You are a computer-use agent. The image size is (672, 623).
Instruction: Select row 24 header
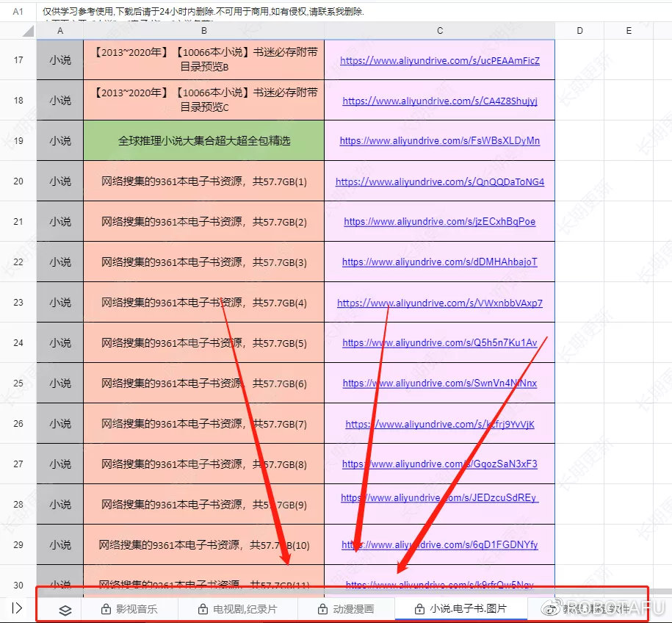coord(18,343)
